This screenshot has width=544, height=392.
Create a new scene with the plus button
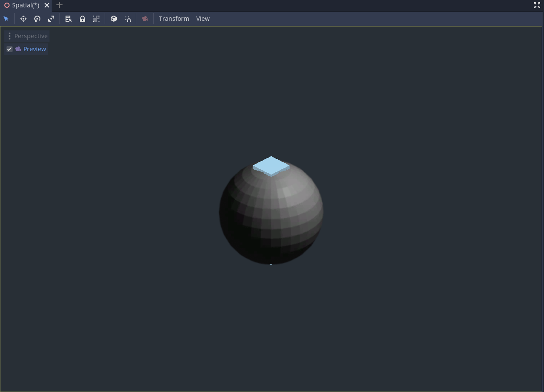click(x=59, y=5)
